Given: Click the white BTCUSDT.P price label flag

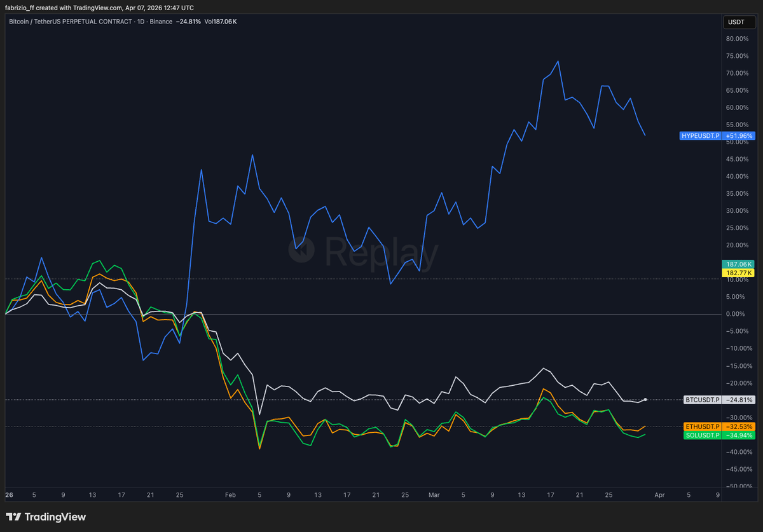Looking at the screenshot, I should [x=703, y=400].
